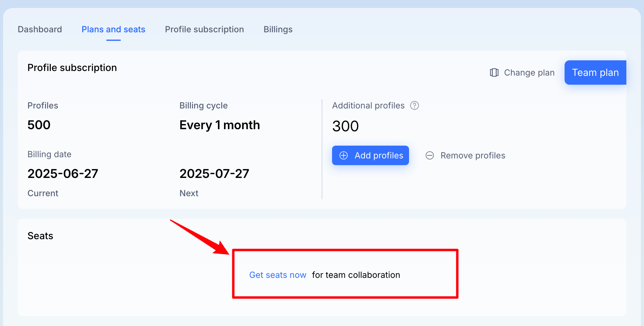
Task: Click the Remove profiles text
Action: click(x=473, y=155)
